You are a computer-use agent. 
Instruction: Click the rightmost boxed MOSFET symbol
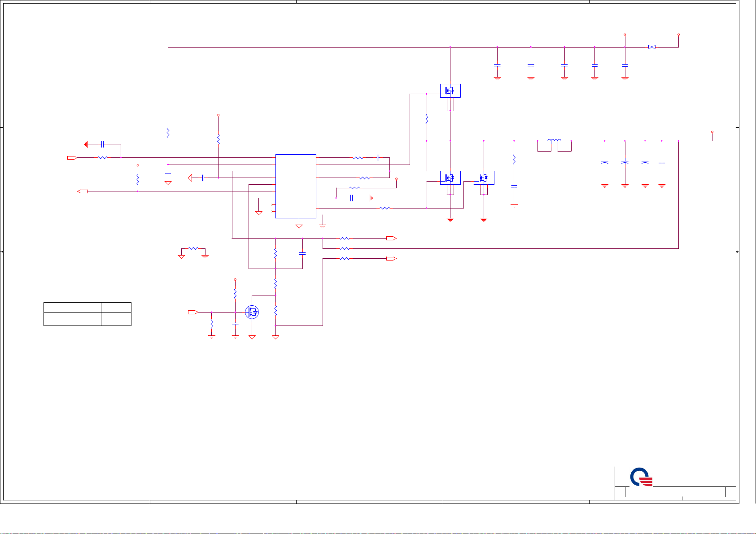[x=484, y=178]
